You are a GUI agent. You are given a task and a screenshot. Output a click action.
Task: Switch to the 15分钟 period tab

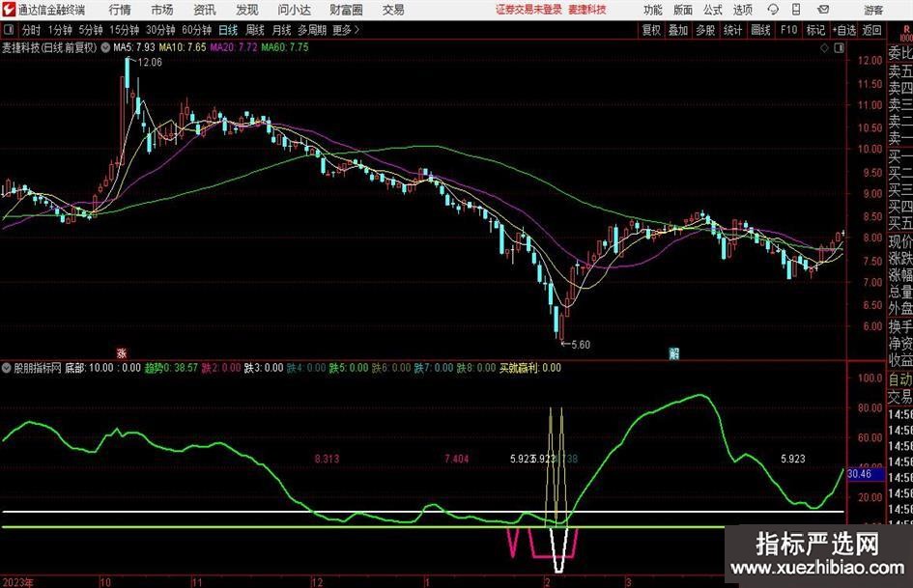point(124,30)
